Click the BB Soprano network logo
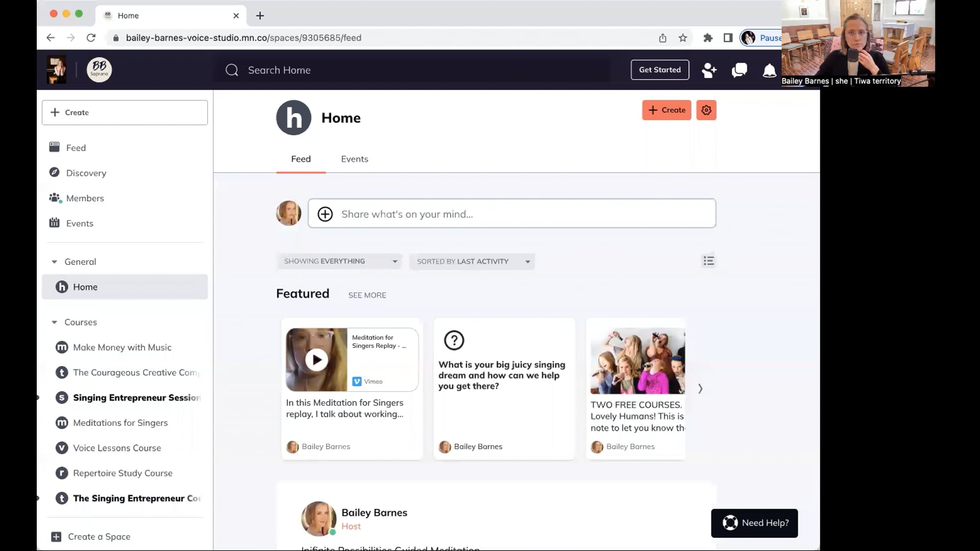 99,70
